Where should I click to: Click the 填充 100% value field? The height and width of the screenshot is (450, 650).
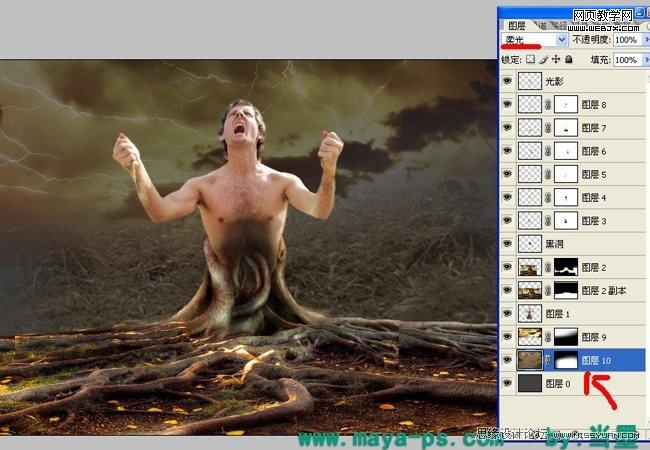tap(627, 60)
